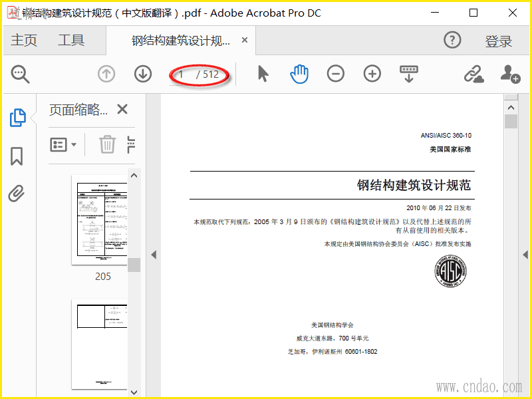Viewport: 532px width, 399px height.
Task: Close the Adobe Acrobat Pro DC window
Action: (x=513, y=13)
